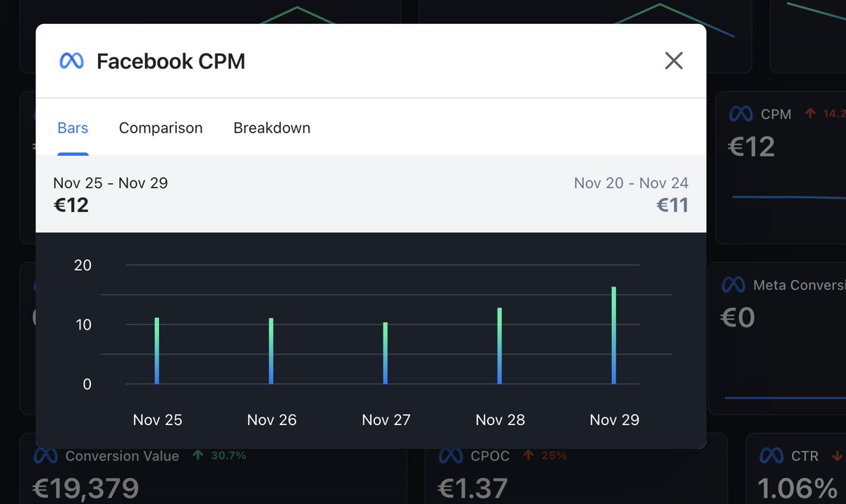This screenshot has height=504, width=846.
Task: Open the Comparison tab
Action: [x=161, y=128]
